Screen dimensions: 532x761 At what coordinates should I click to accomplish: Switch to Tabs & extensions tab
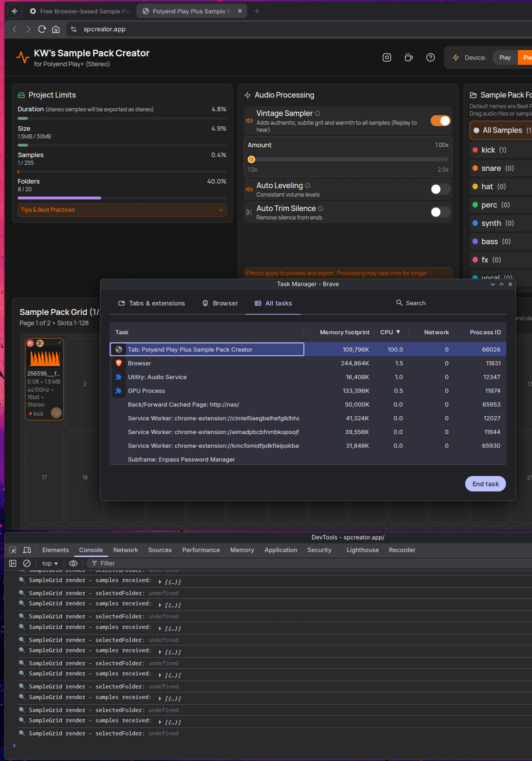151,303
